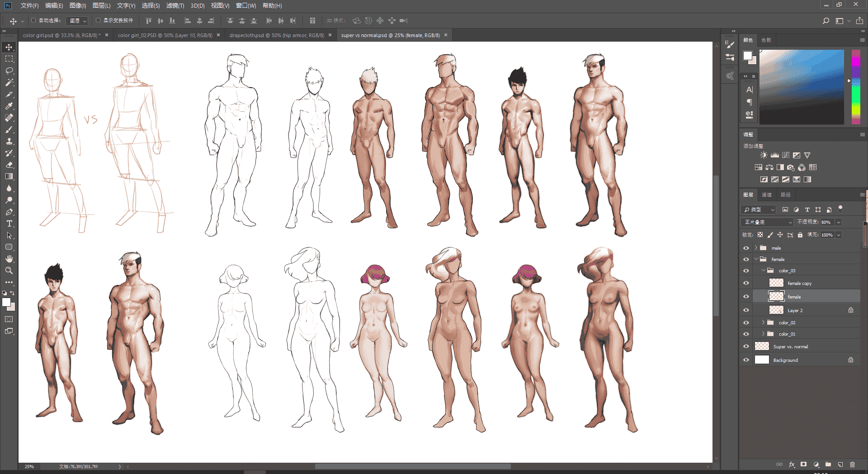Screen dimensions: 868x474
Task: Enable the auto-select checkbox (自动选择)
Action: pyautogui.click(x=33, y=20)
